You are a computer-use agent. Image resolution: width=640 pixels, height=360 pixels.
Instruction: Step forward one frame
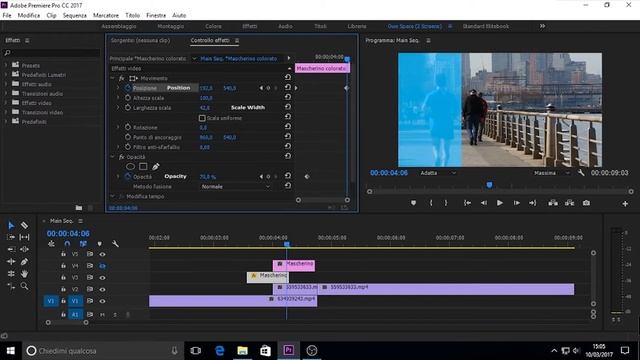[516, 203]
